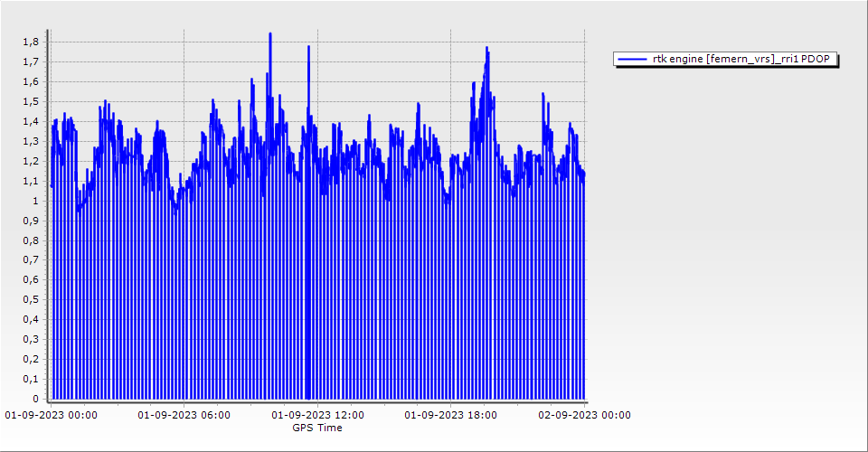Click the 01-09-2023 00:00 time label

52,416
